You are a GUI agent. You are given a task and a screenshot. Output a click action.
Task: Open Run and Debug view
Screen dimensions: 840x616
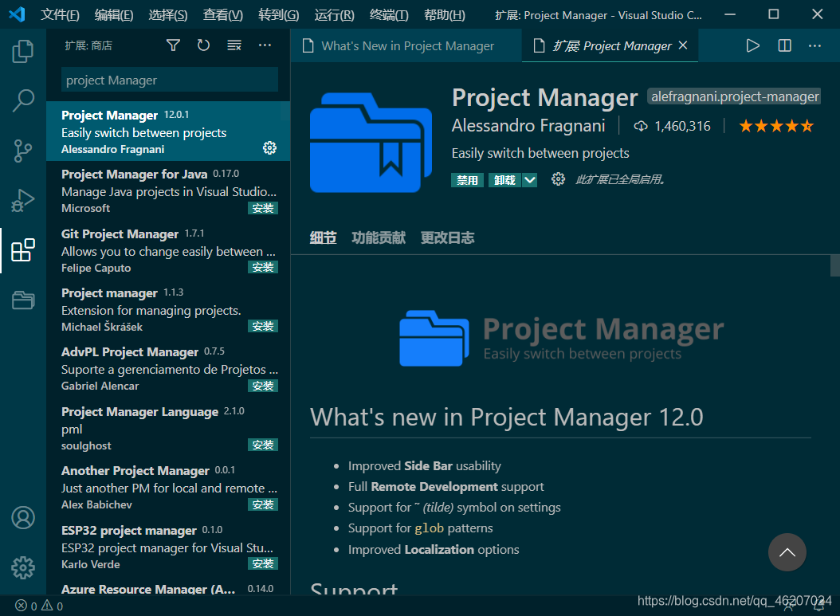(23, 200)
